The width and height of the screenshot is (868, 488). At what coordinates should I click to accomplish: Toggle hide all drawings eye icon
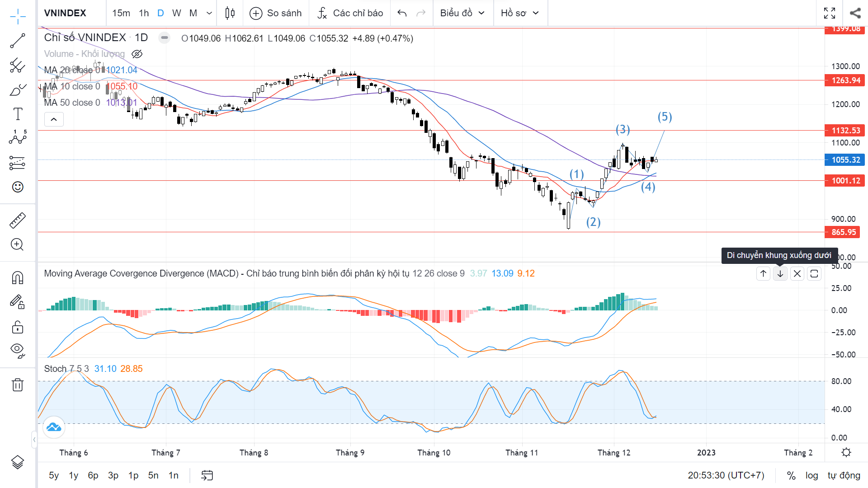pos(18,350)
